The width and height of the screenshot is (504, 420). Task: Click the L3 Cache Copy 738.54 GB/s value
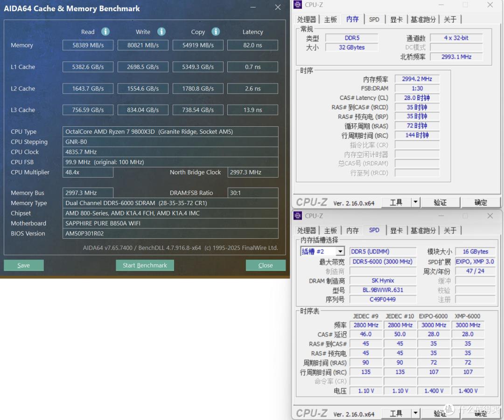click(x=198, y=110)
